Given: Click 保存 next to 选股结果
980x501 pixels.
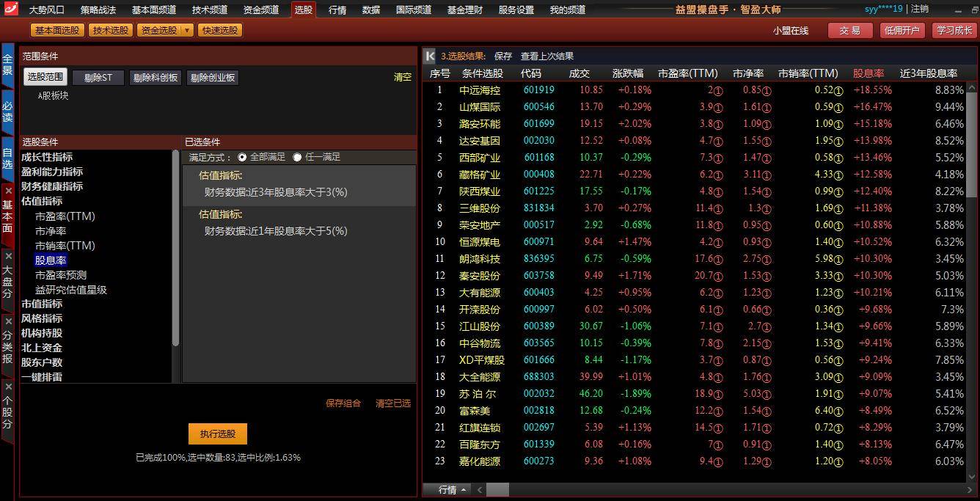Looking at the screenshot, I should coord(503,56).
